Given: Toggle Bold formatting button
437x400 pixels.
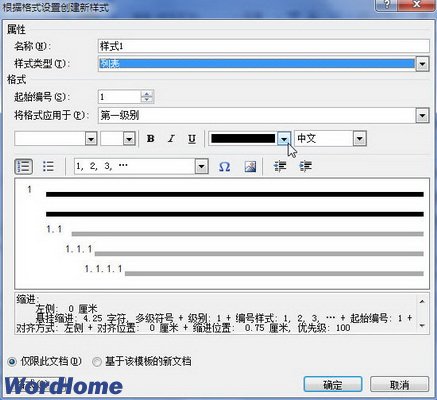Looking at the screenshot, I should 151,138.
